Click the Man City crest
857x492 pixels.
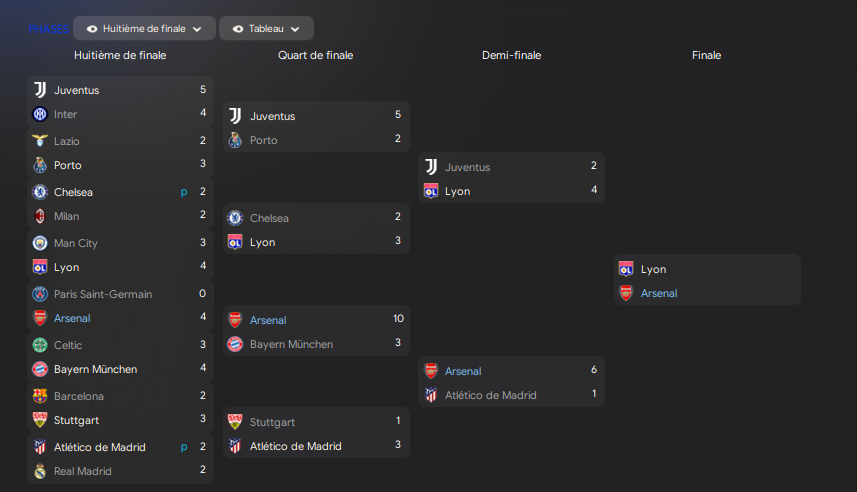40,243
